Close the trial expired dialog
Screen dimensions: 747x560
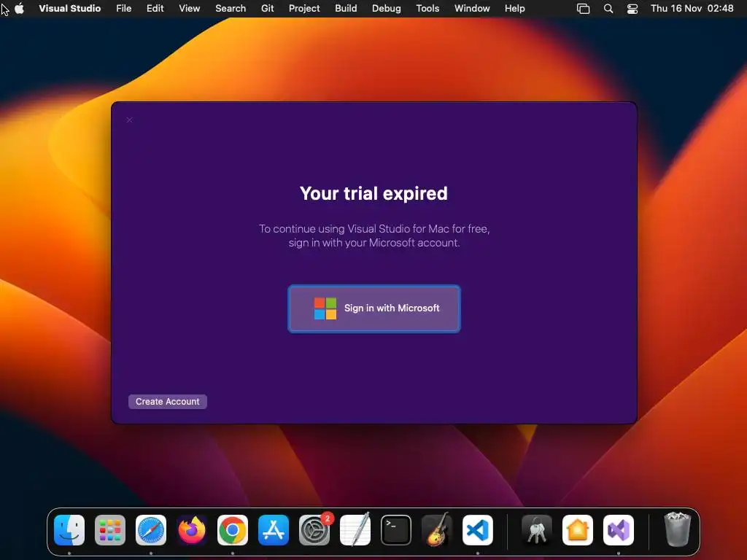pyautogui.click(x=130, y=120)
